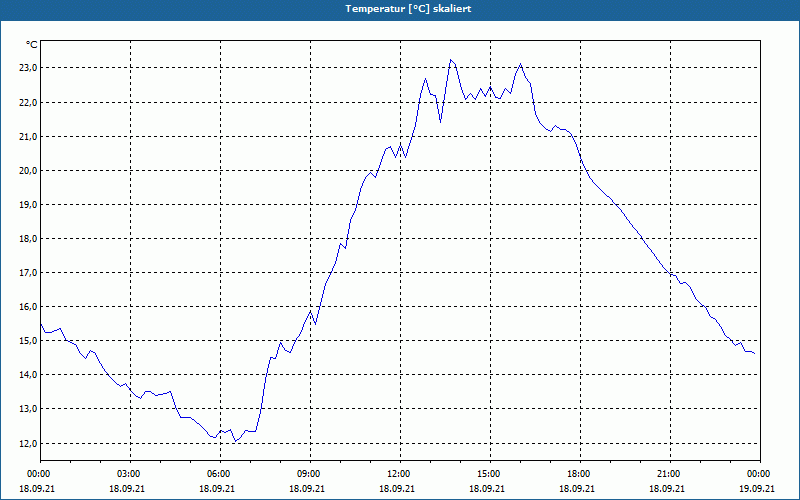Screen dimensions: 800x500
Task: Select the 19.09.21 date label
Action: (757, 489)
